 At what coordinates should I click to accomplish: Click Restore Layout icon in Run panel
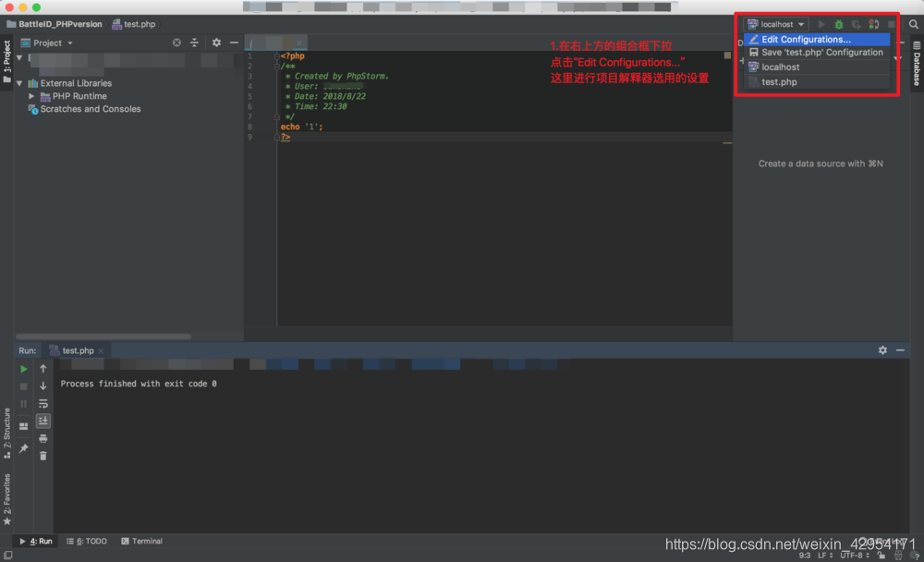click(x=24, y=426)
